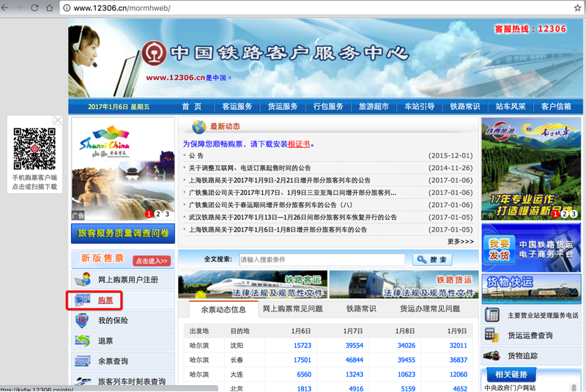Show slide 2 of the Shanxi China ad
The height and width of the screenshot is (392, 586).
pyautogui.click(x=158, y=214)
